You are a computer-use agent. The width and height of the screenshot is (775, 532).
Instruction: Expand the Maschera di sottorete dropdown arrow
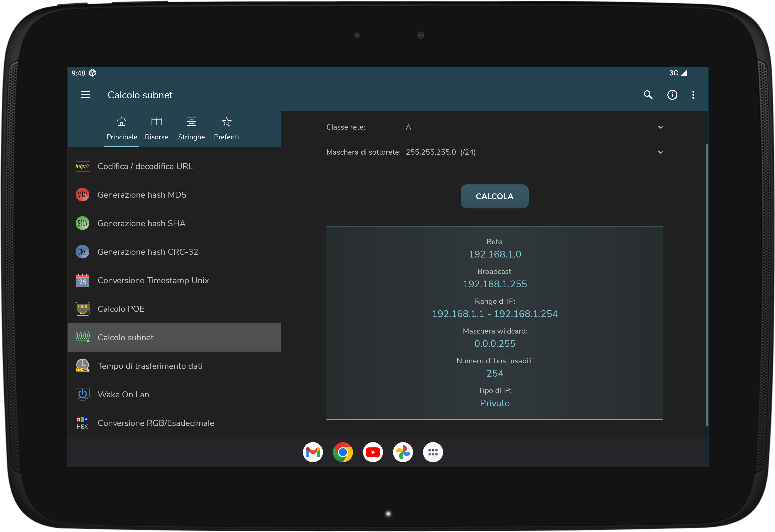(x=660, y=152)
